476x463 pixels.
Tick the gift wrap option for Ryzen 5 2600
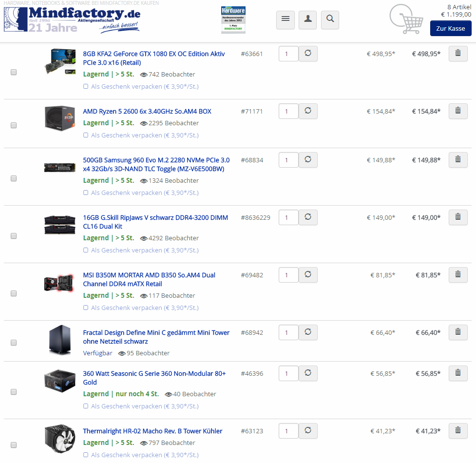[x=86, y=135]
